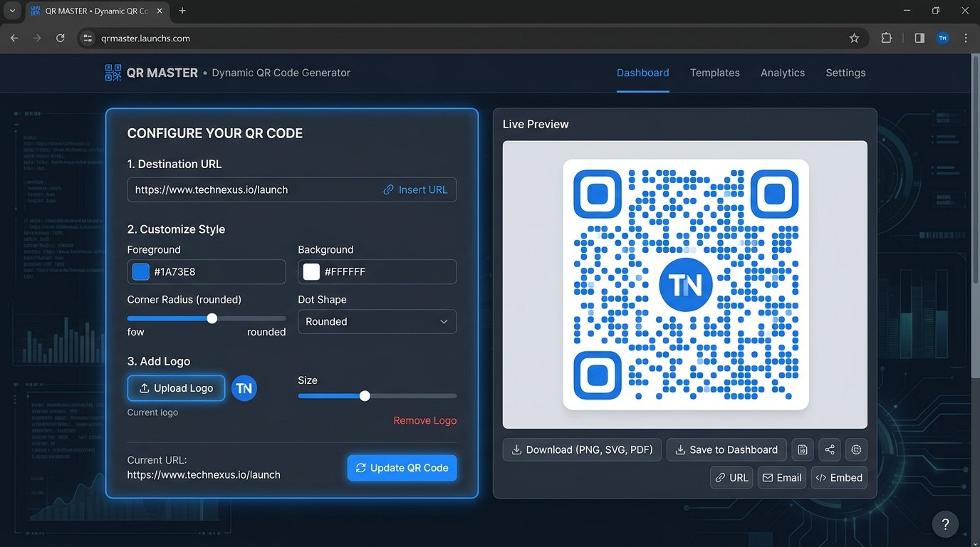Click the Destination URL input field
The image size is (980, 547).
coord(292,189)
